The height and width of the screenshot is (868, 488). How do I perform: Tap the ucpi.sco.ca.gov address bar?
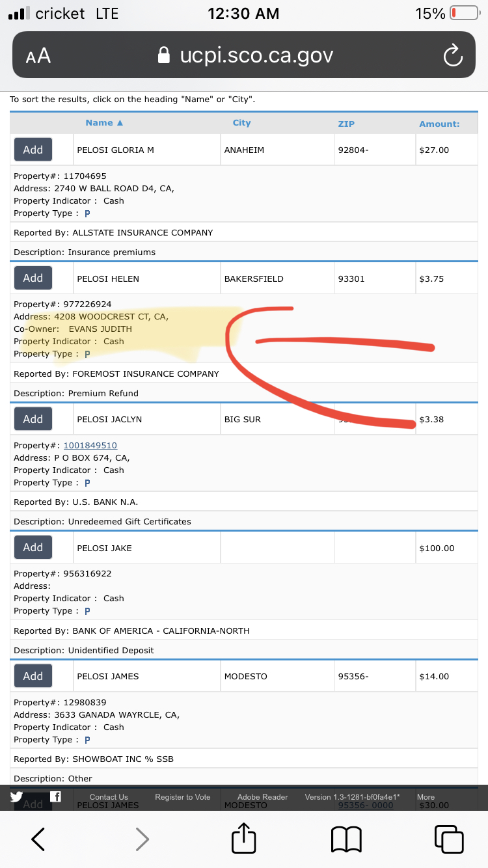coord(244,55)
